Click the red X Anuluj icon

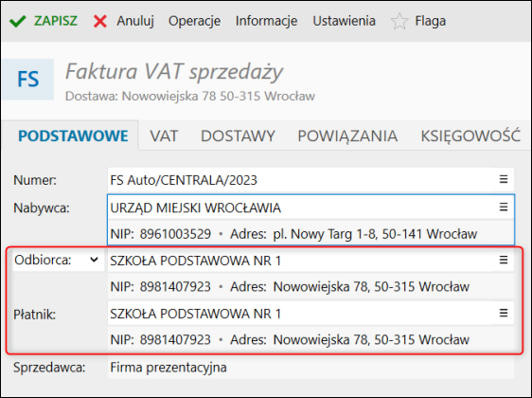tap(99, 22)
